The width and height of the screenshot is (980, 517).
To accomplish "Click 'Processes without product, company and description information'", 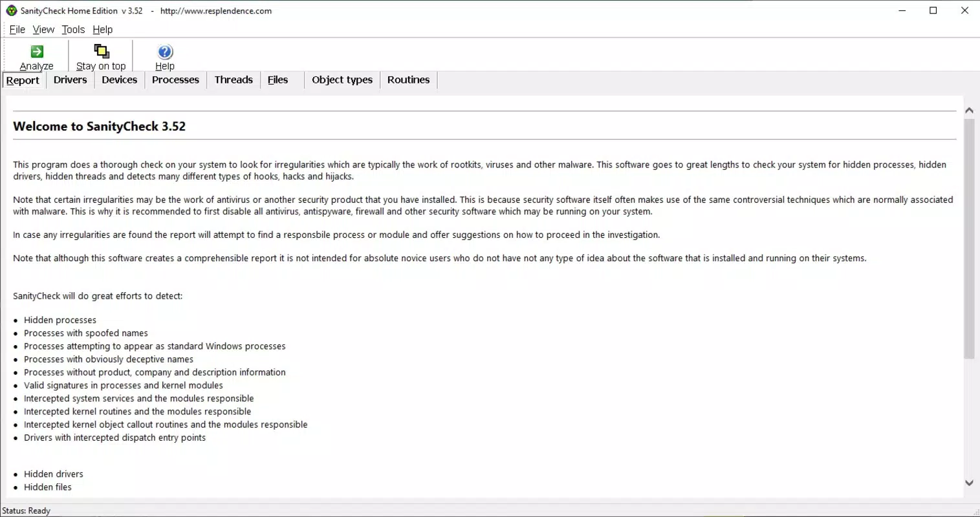I will (x=155, y=372).
